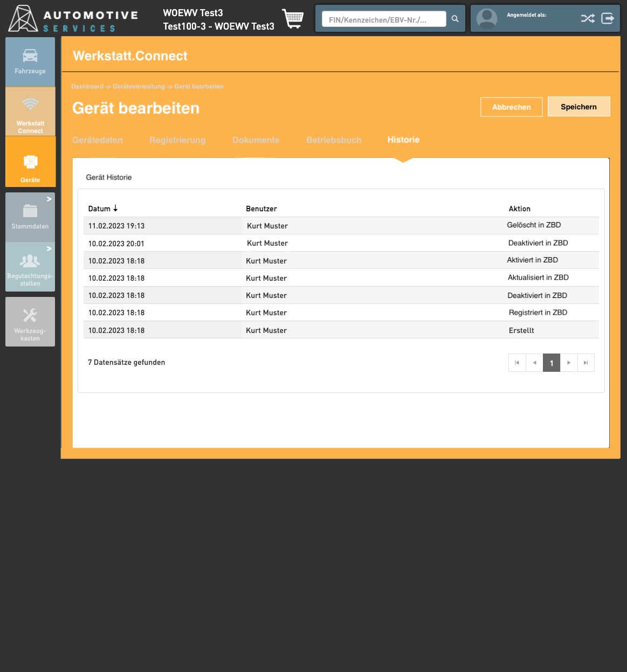
Task: Open the Dokumente tab
Action: pyautogui.click(x=256, y=140)
